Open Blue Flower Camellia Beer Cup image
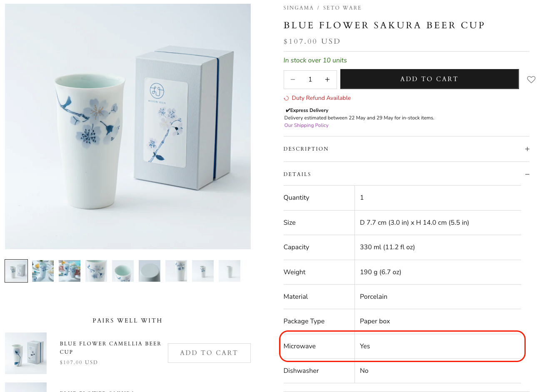The height and width of the screenshot is (392, 539). point(26,353)
